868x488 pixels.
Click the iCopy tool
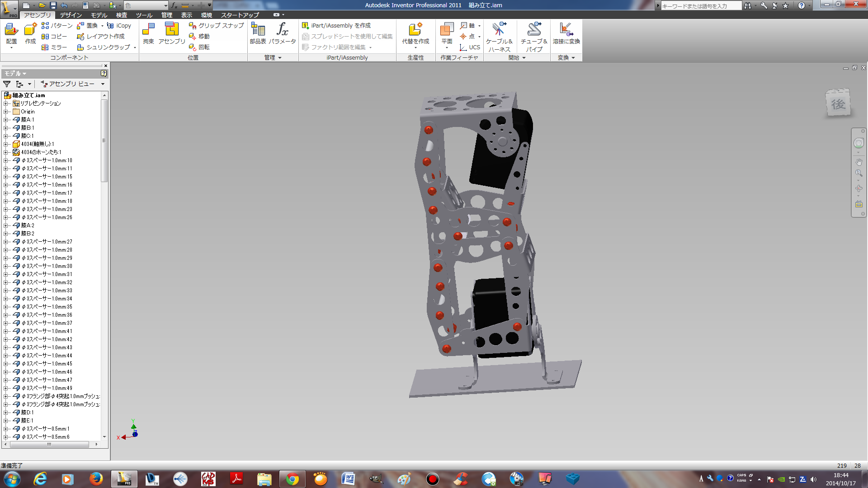119,25
